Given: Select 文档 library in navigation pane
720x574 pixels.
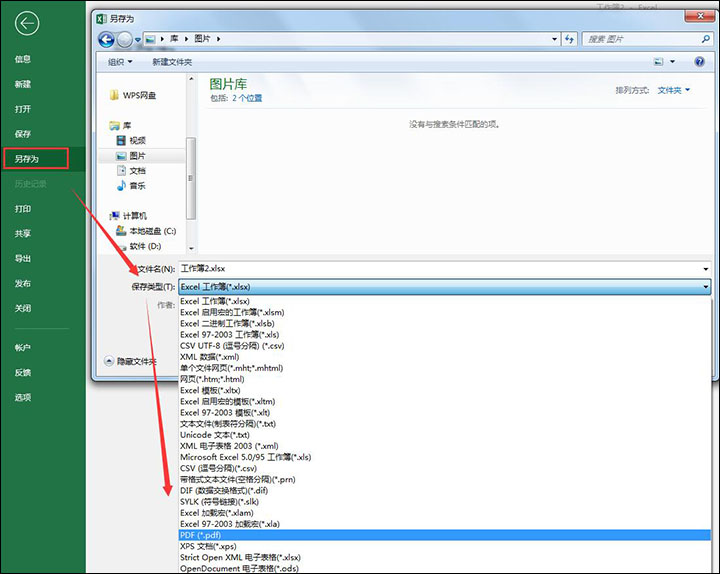Looking at the screenshot, I should pos(131,171).
